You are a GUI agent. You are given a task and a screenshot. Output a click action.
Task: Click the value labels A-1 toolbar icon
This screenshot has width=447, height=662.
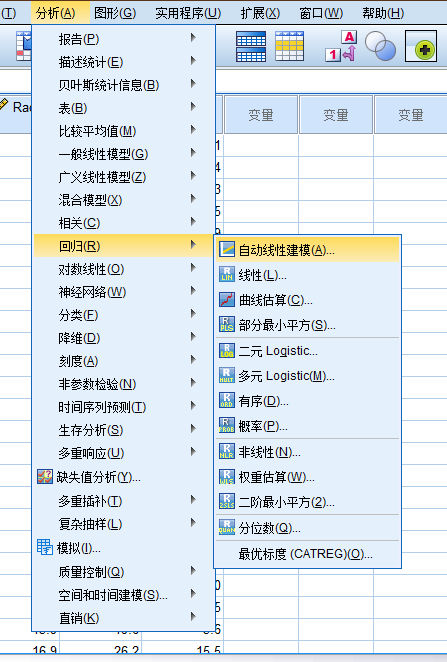pyautogui.click(x=341, y=46)
